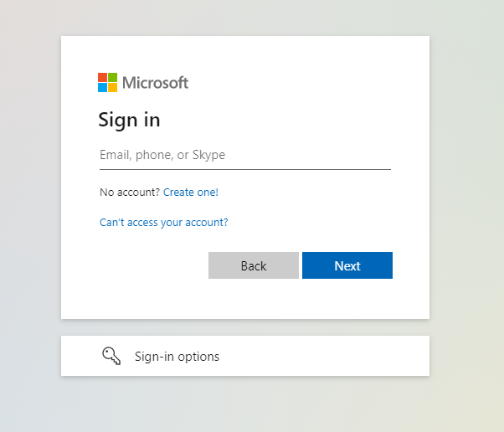Open the Sign-in options text label

177,357
